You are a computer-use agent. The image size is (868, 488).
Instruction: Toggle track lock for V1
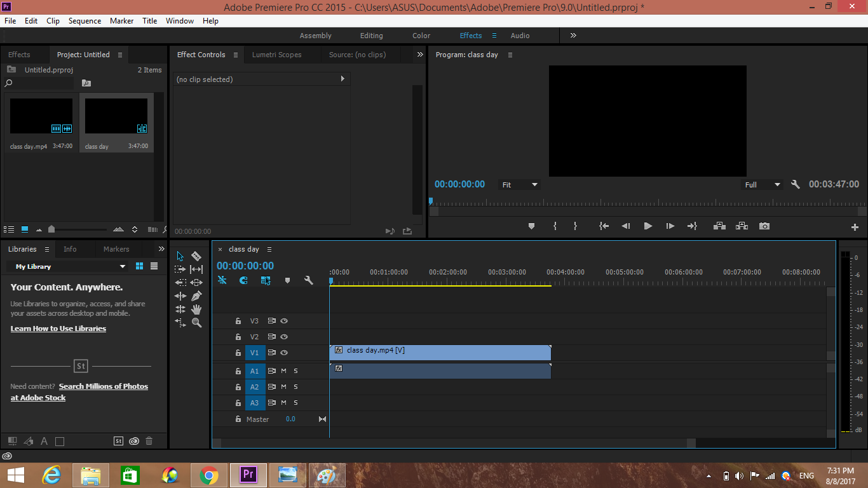238,353
